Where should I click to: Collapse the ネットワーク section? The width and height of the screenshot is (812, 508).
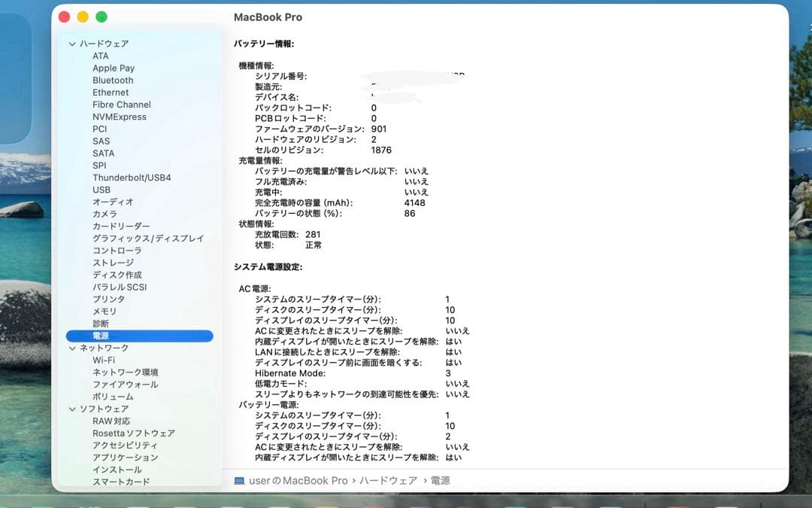[71, 348]
